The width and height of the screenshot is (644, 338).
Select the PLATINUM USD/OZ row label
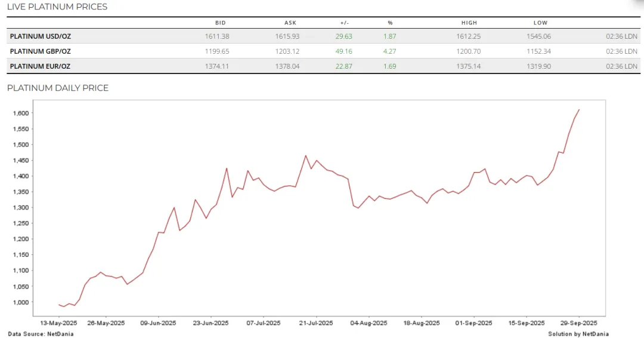(x=41, y=36)
